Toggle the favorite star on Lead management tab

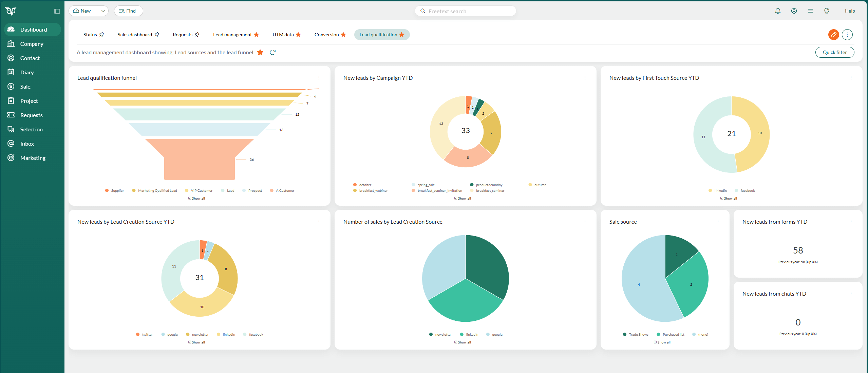coord(257,35)
